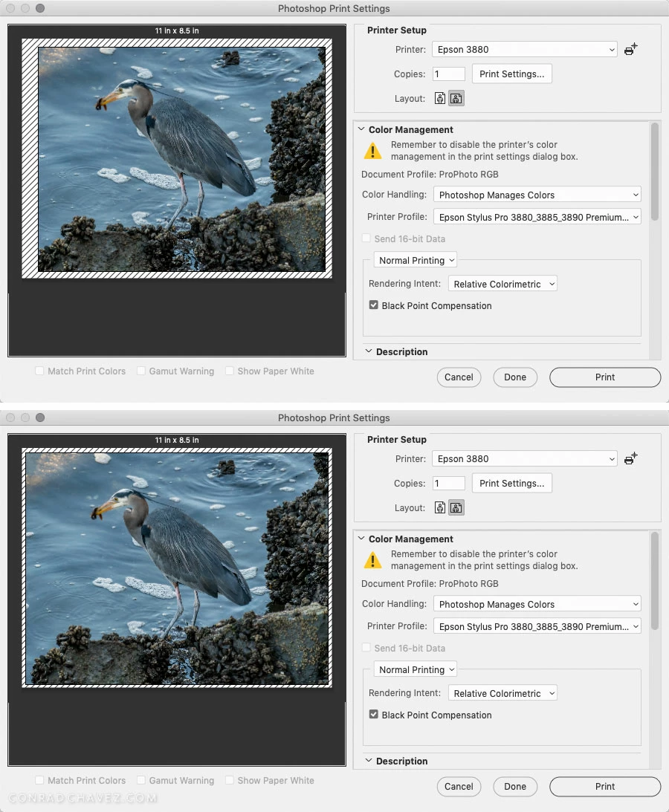Open Normal Printing dropdown in bottom dialog

416,669
